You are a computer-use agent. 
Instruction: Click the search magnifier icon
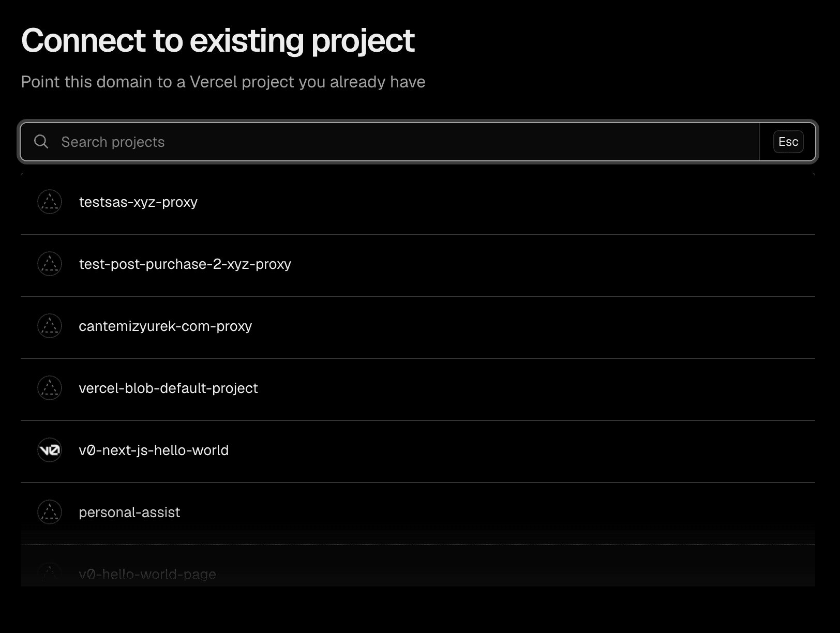(x=41, y=142)
